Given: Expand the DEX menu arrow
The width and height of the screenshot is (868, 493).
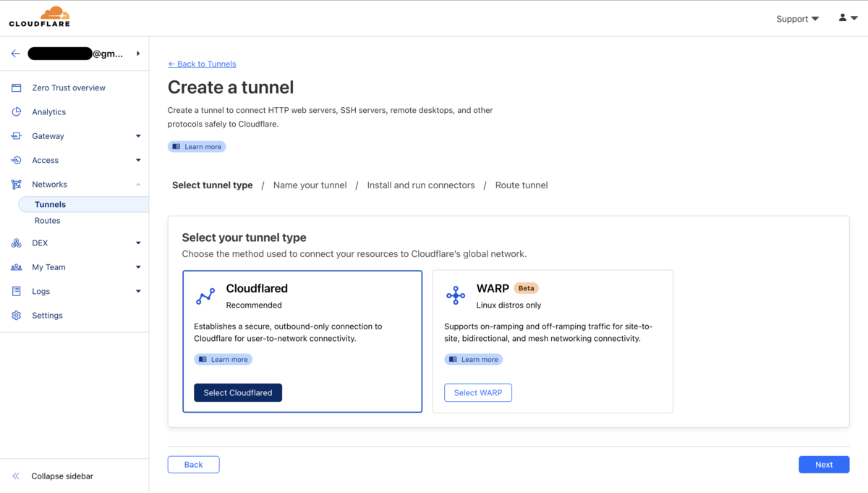Looking at the screenshot, I should tap(138, 243).
